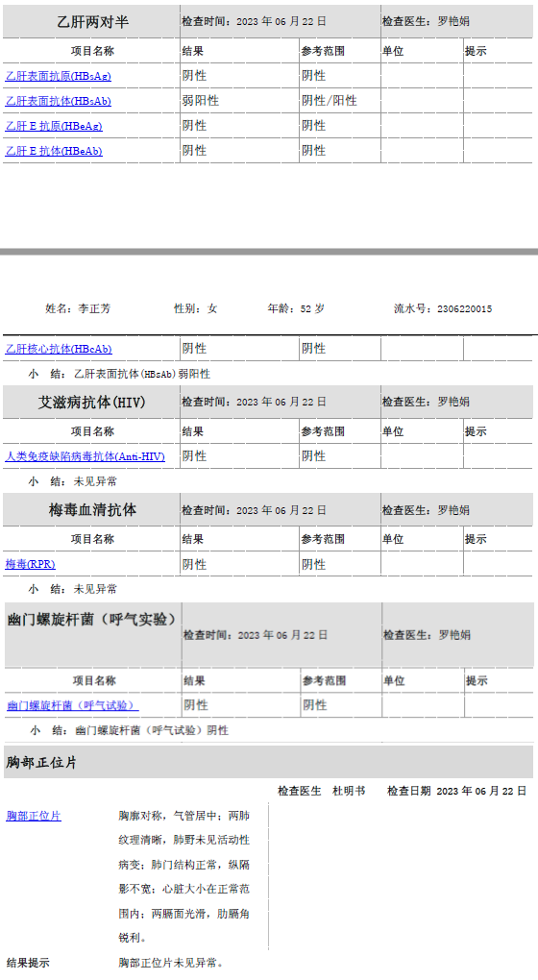Click the 幽门螺旋杆菌（呼气试验） link
Screen dimensions: 538x980
point(72,705)
